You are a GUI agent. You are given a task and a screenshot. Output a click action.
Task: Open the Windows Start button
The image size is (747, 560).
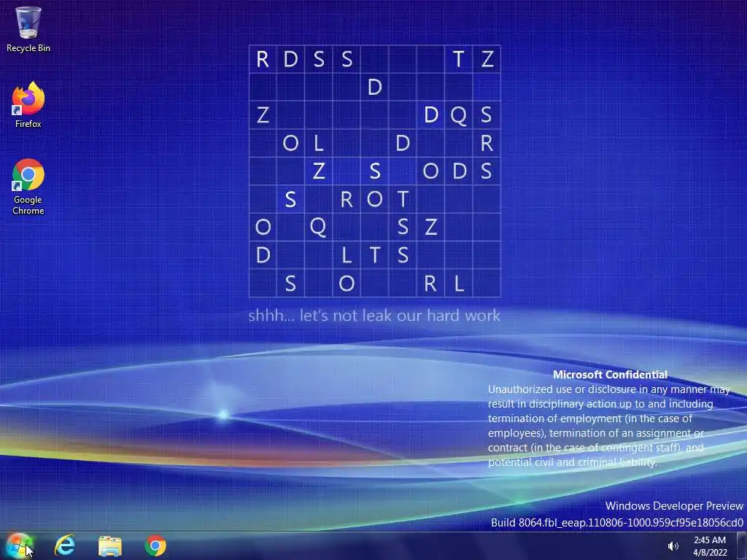[x=19, y=545]
